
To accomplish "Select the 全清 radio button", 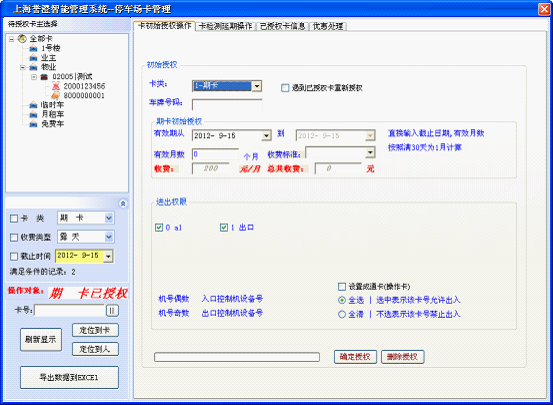I will [x=342, y=314].
